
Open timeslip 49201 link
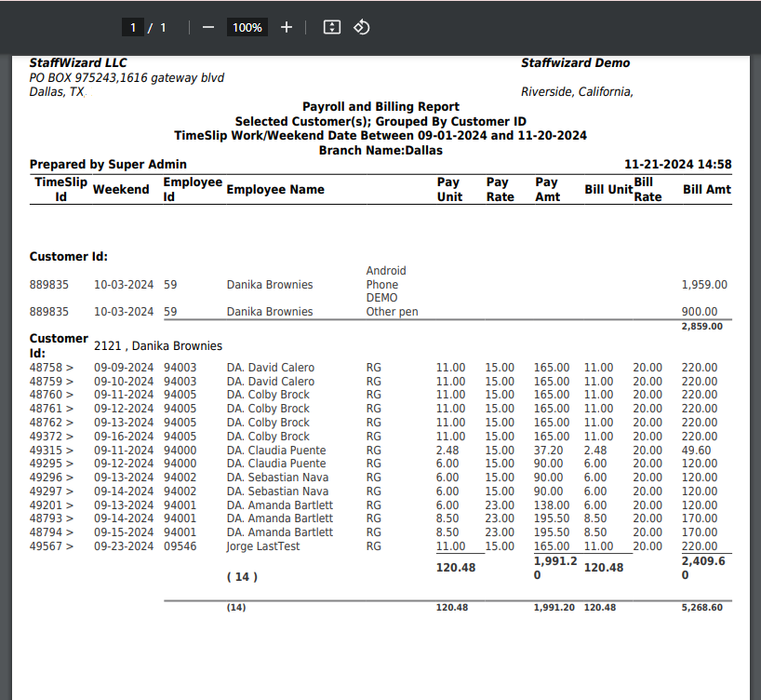pos(51,505)
